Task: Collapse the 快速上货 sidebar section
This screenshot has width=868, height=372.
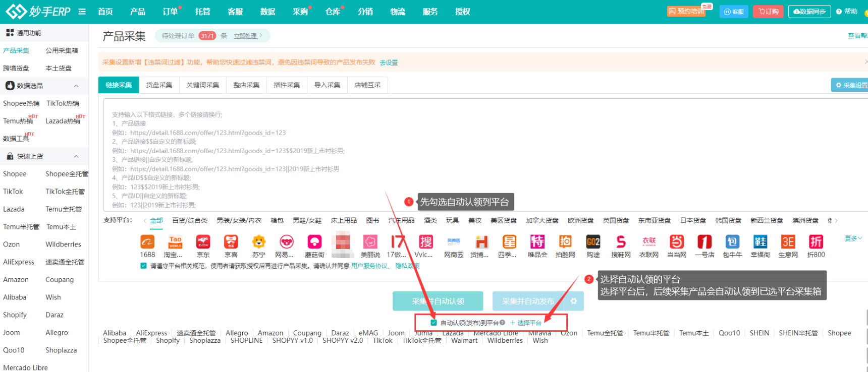Action: (x=76, y=156)
